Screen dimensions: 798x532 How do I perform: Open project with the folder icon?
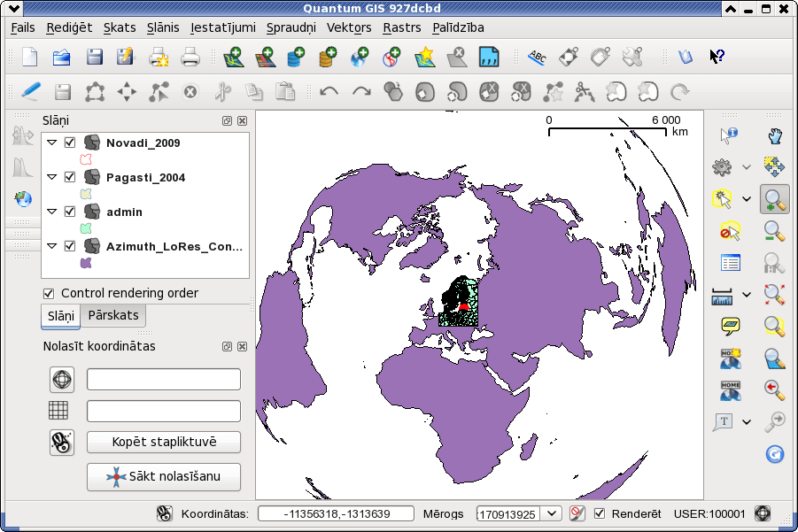tap(62, 57)
